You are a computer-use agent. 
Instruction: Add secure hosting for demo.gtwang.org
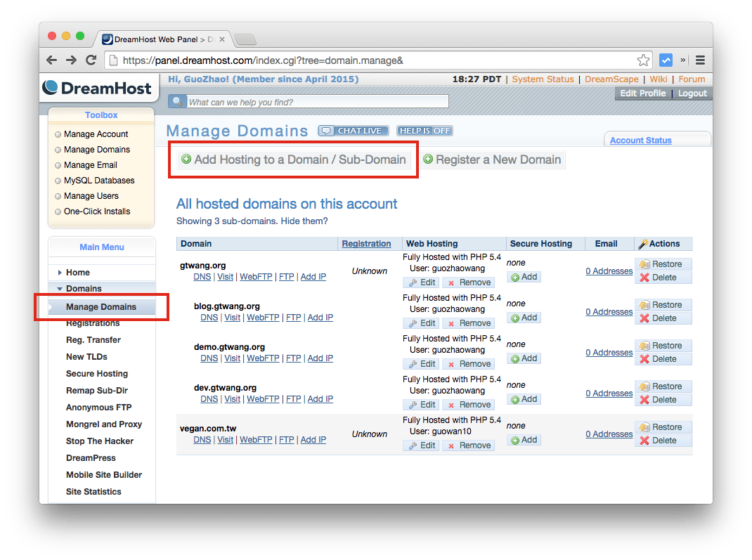(x=523, y=358)
